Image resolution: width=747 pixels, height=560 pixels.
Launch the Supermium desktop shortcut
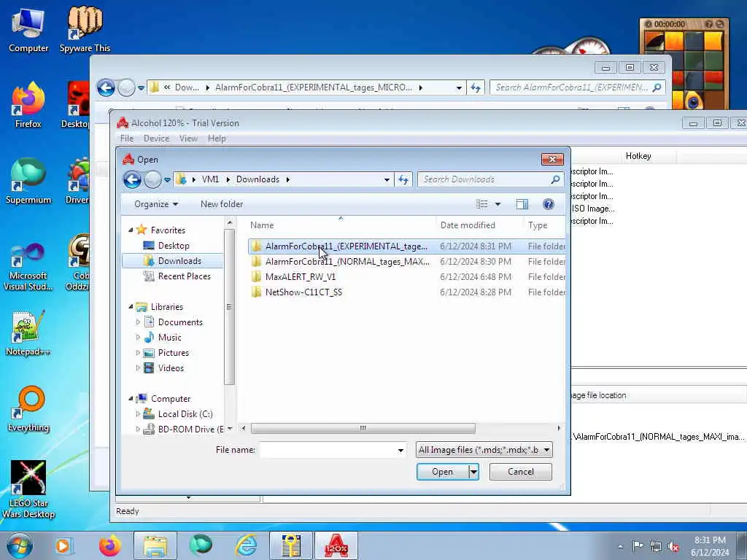(28, 182)
